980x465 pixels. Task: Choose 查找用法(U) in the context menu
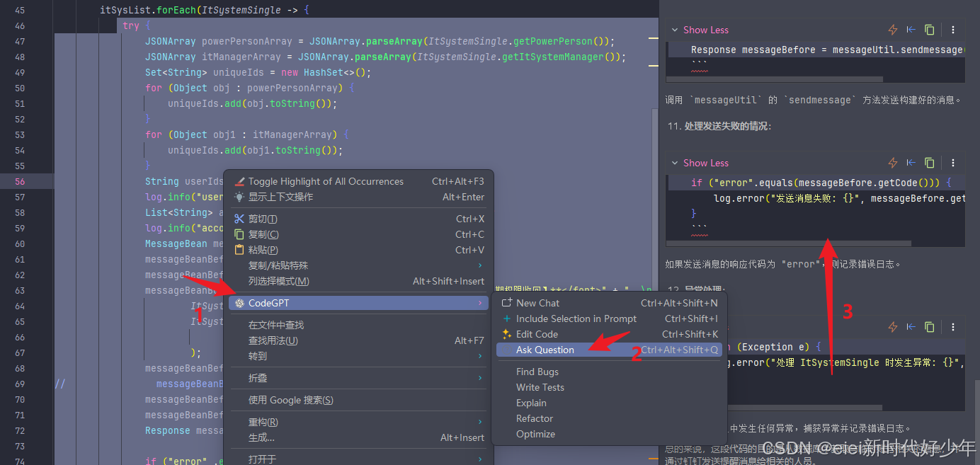[x=358, y=340]
